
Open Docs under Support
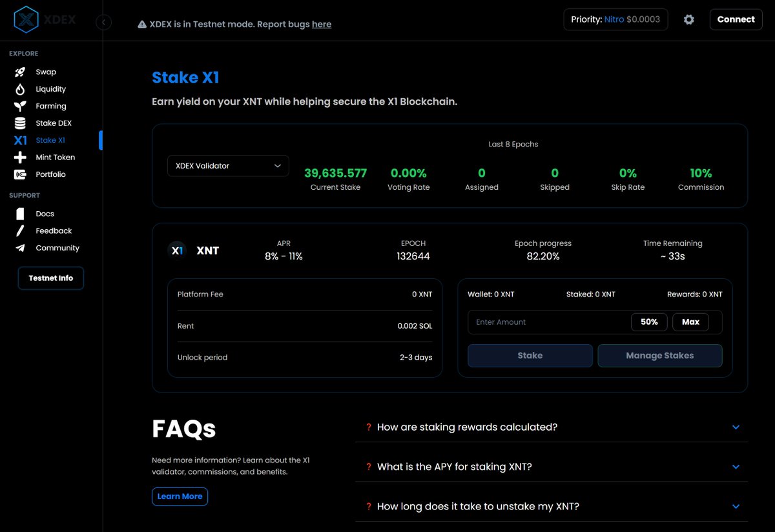pyautogui.click(x=45, y=214)
